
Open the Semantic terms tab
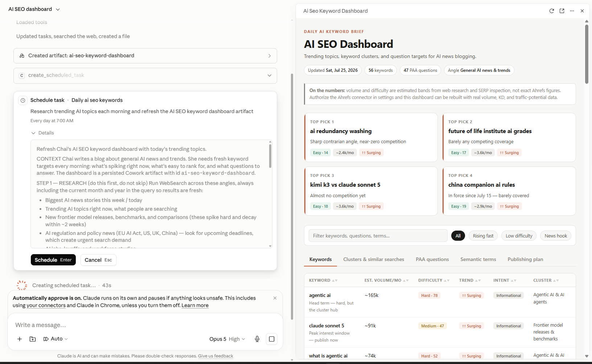(478, 260)
